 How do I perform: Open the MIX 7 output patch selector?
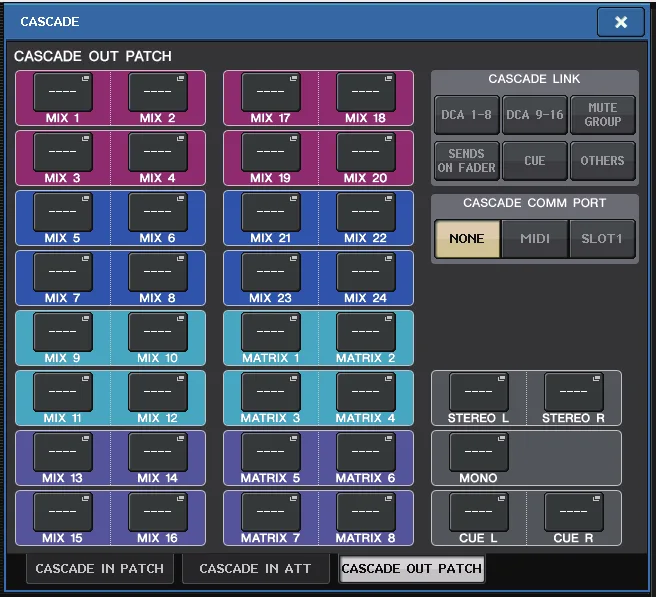click(x=63, y=272)
